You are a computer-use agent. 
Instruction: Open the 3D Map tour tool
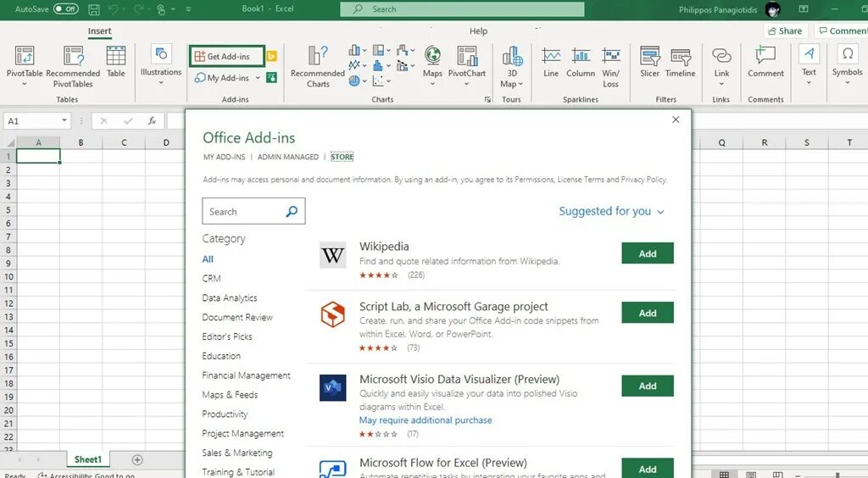click(512, 66)
